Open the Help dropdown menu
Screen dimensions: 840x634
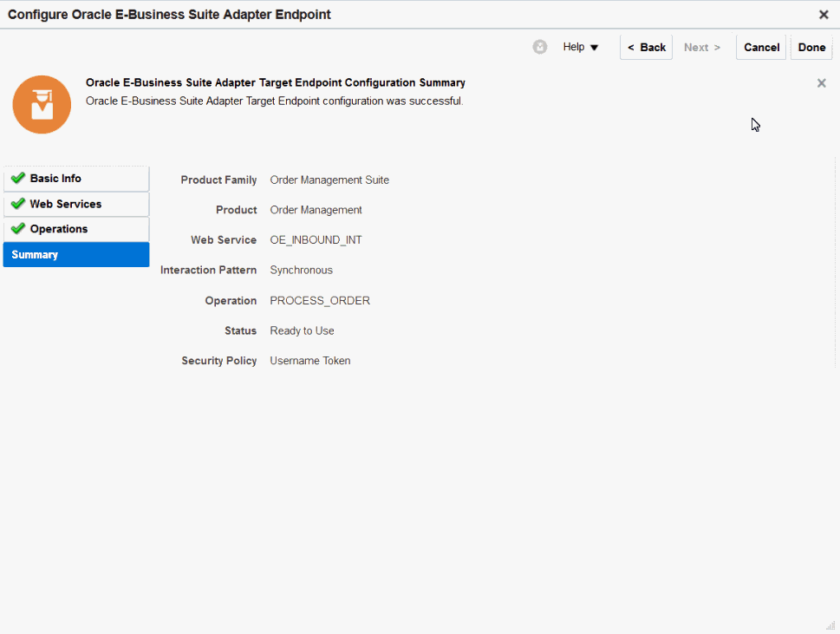click(580, 47)
